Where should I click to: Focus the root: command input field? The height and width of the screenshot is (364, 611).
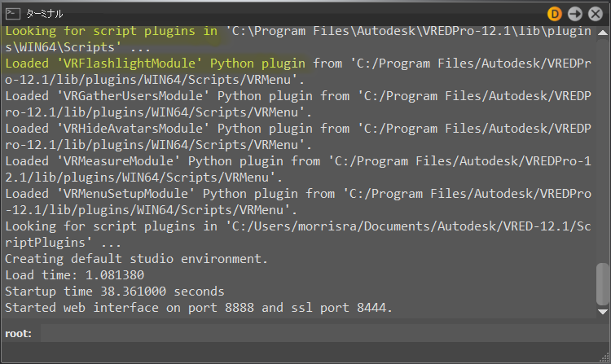[x=324, y=334]
